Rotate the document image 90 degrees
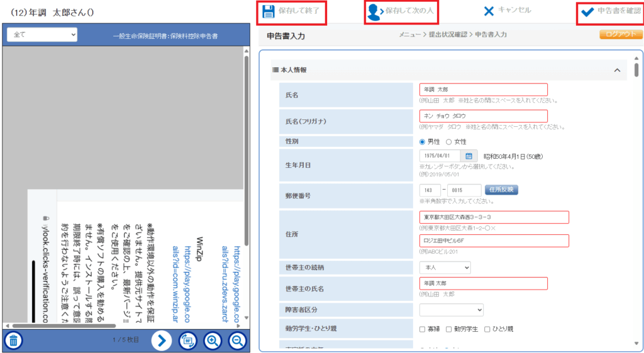 (x=187, y=340)
